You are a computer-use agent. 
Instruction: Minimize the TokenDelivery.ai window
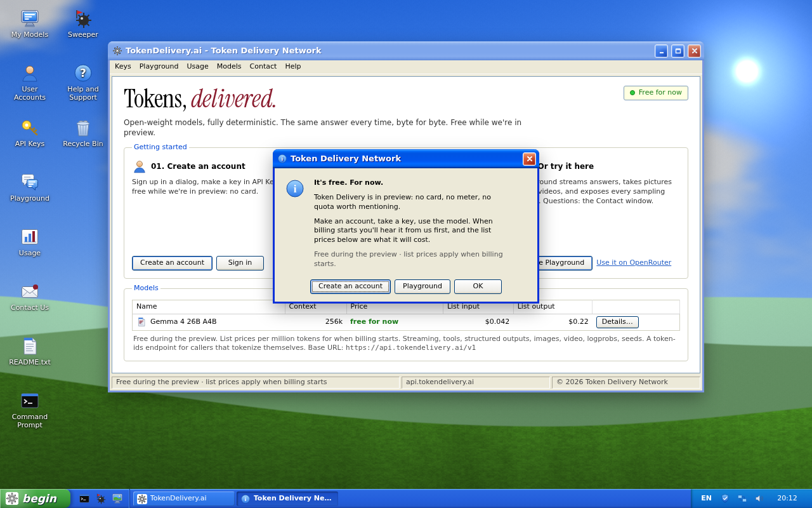pyautogui.click(x=661, y=51)
